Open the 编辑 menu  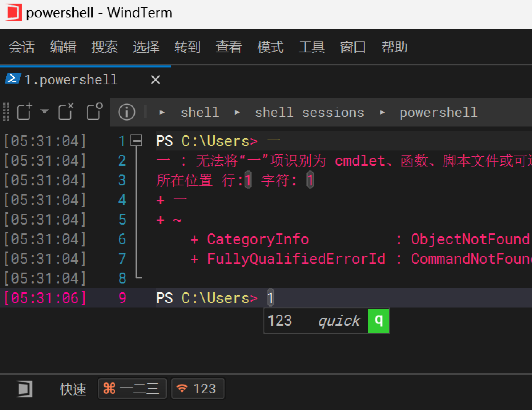pyautogui.click(x=63, y=47)
